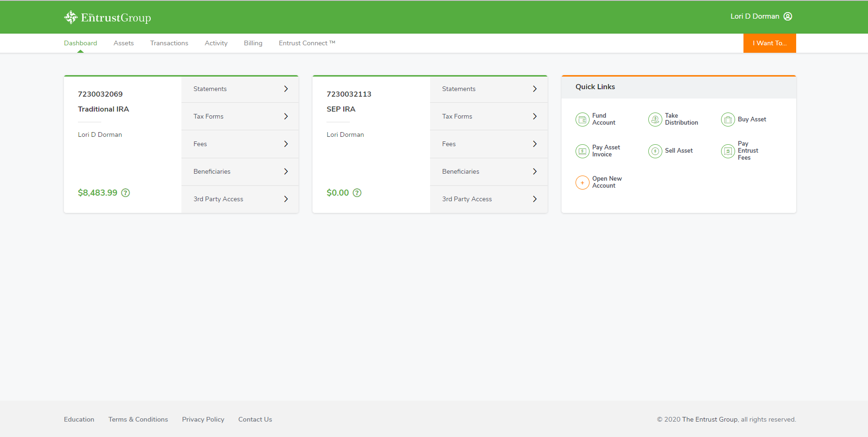This screenshot has height=437, width=868.
Task: Open Terms & Conditions link
Action: (x=138, y=419)
